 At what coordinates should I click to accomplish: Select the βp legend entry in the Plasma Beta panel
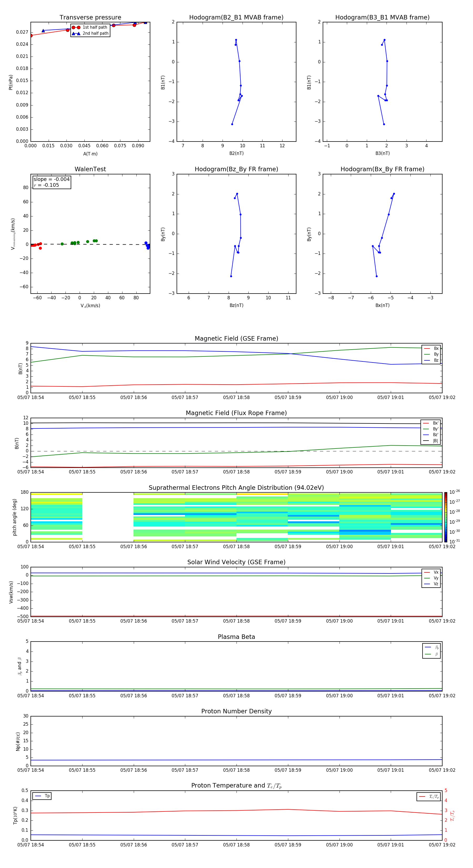[431, 647]
